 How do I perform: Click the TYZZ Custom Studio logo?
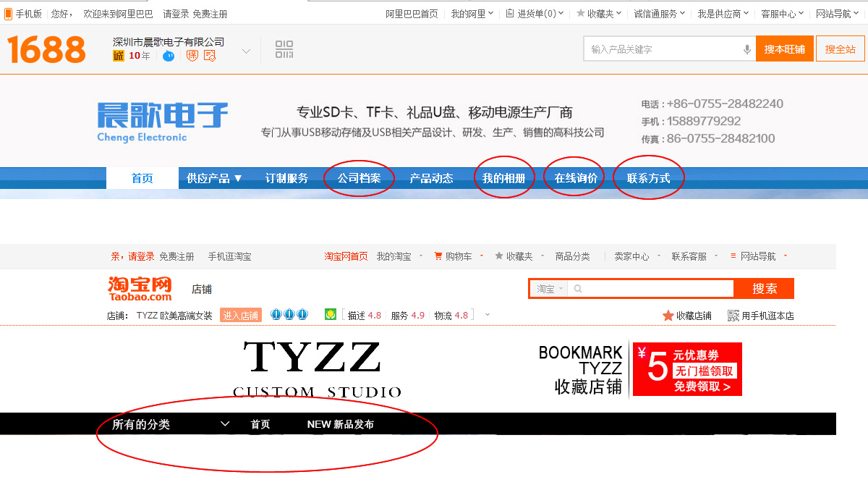coord(317,368)
